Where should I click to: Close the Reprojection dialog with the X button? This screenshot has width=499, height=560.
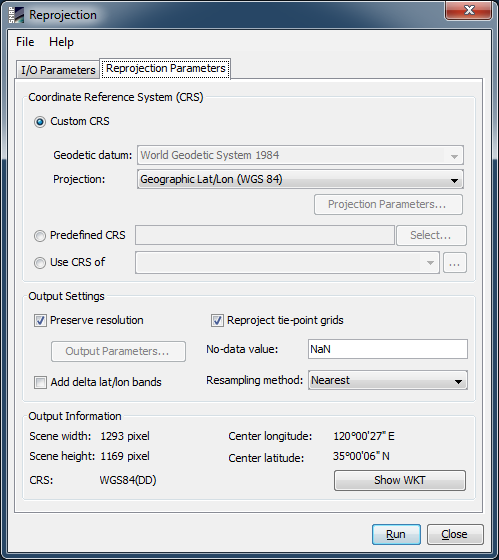click(468, 10)
